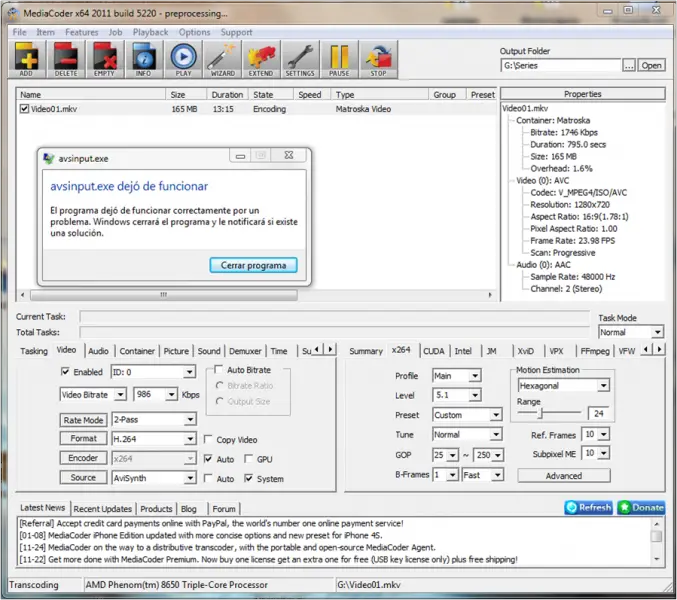The width and height of the screenshot is (677, 600).
Task: Click the Encoder button
Action: 83,458
